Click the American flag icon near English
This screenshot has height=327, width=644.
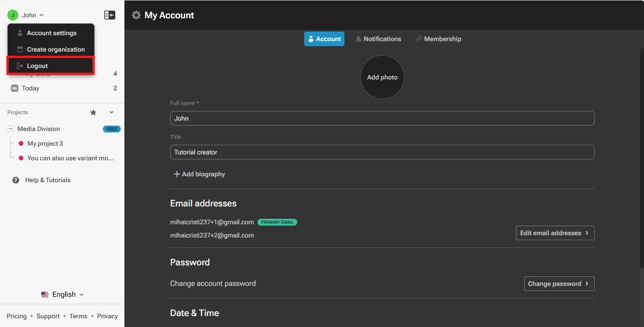45,294
